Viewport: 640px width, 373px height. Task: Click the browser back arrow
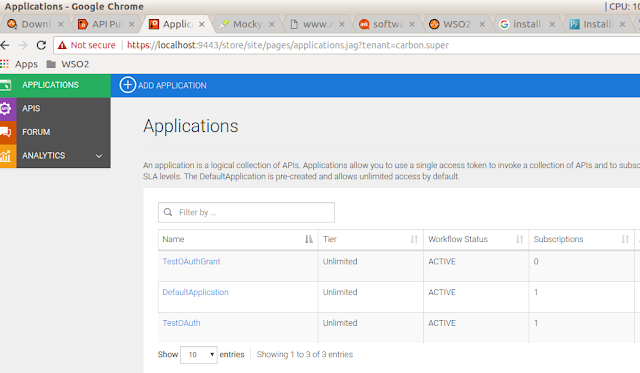(x=5, y=45)
